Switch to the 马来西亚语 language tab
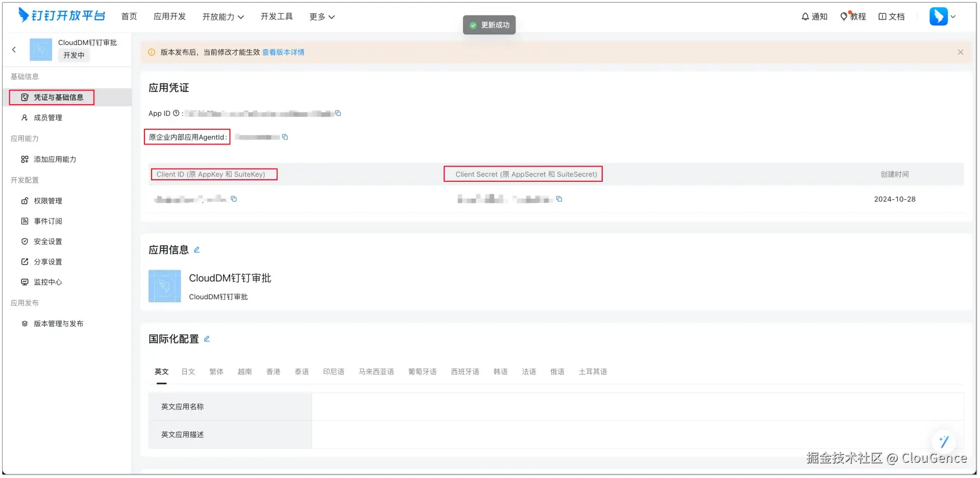This screenshot has width=980, height=478. tap(376, 372)
